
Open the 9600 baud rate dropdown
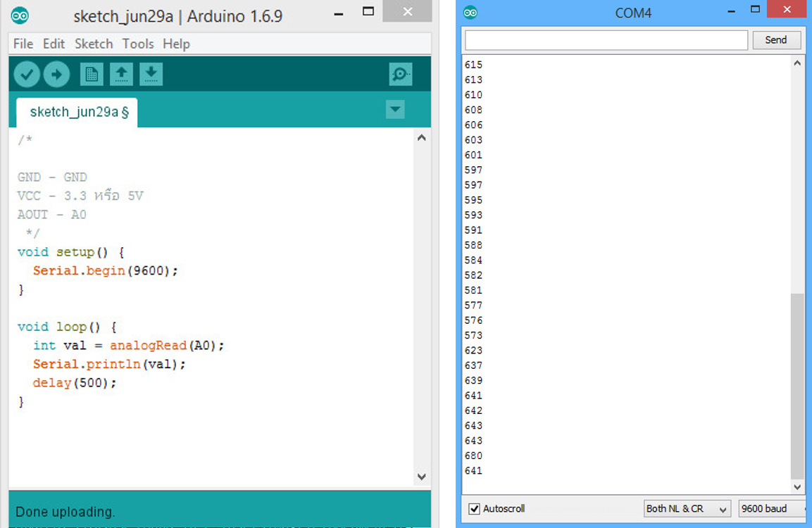772,509
